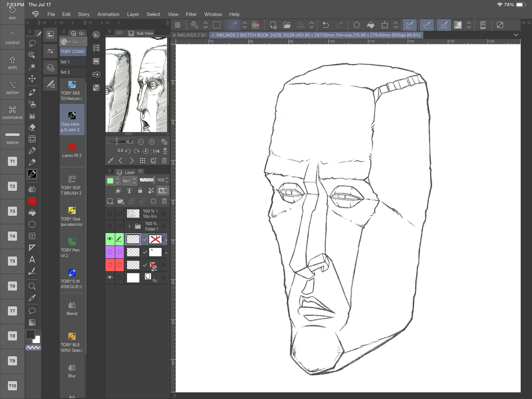Click the Clear layer starburst icon in the command bar

(x=357, y=25)
